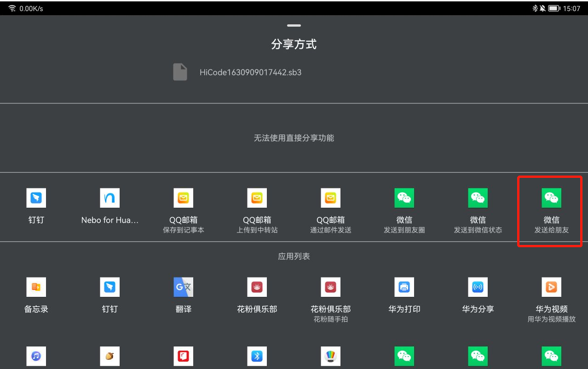Screen dimensions: 588x369
Task: Choose QQ邮箱 上传到中转站 option
Action: [257, 211]
